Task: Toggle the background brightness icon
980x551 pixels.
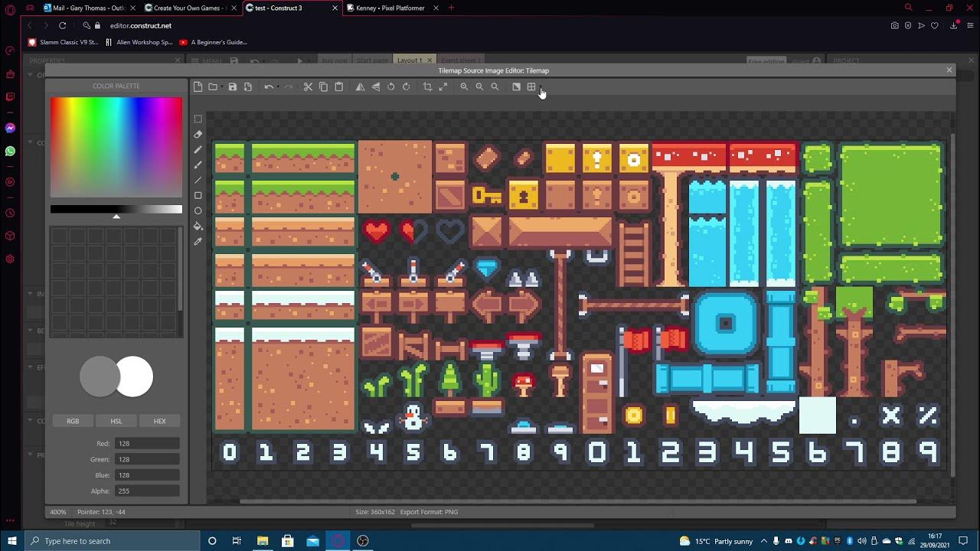Action: 516,87
